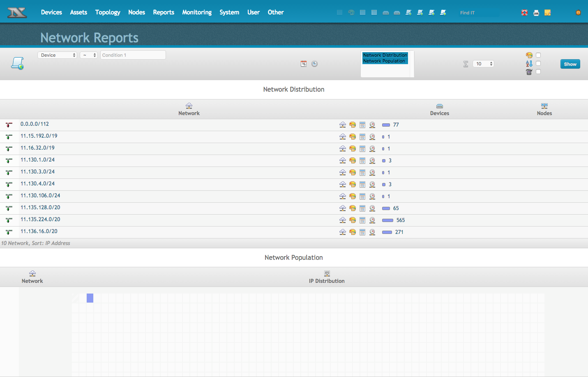588x377 pixels.
Task: Click the orange bug icon
Action: pyautogui.click(x=578, y=12)
